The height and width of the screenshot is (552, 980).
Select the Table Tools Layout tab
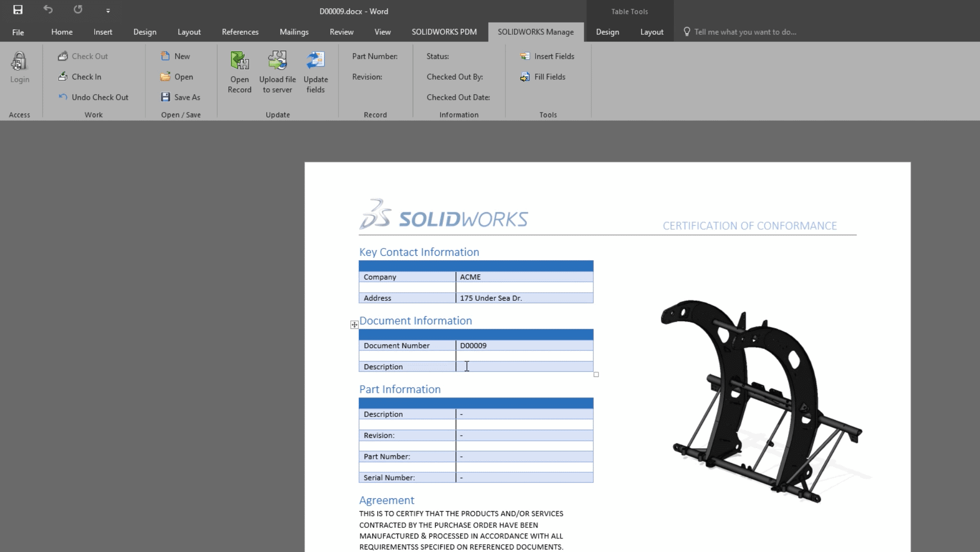point(651,32)
